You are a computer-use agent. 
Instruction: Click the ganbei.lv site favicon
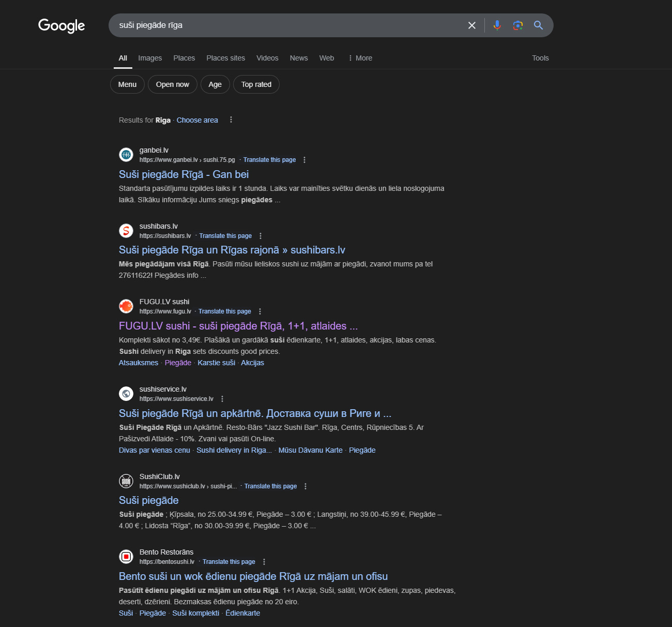tap(126, 154)
